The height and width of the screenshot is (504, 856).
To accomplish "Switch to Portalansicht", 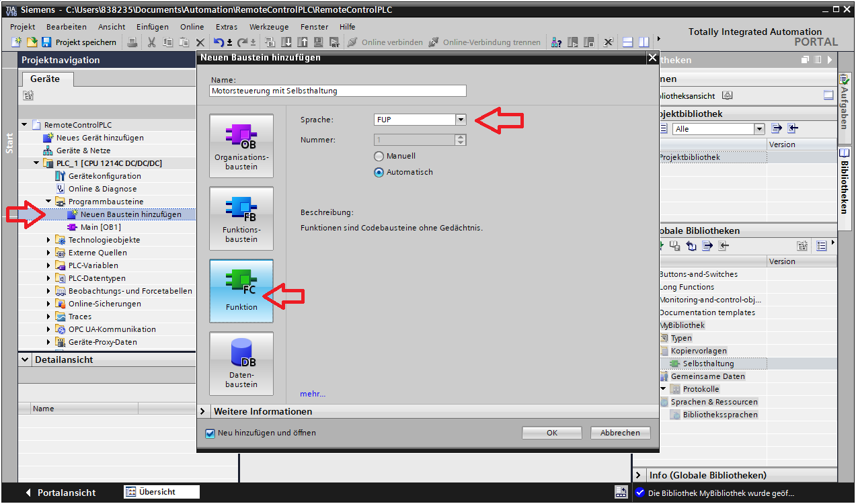I will [61, 493].
